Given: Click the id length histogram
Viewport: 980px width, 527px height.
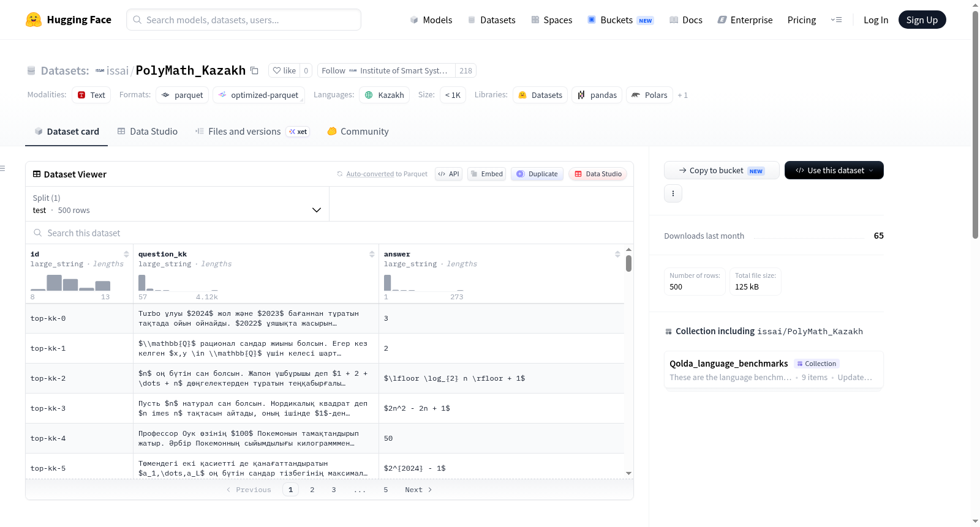Looking at the screenshot, I should click(70, 282).
